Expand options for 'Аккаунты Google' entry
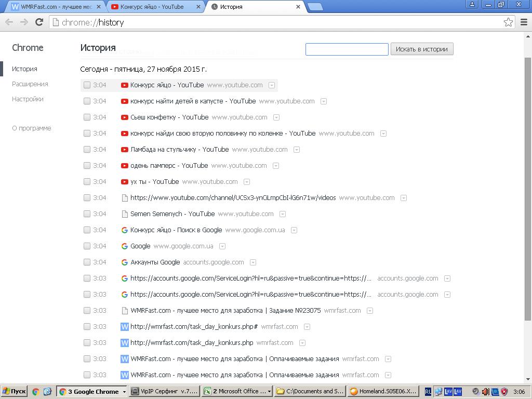Viewport: 532px width, 399px height. pos(253,262)
